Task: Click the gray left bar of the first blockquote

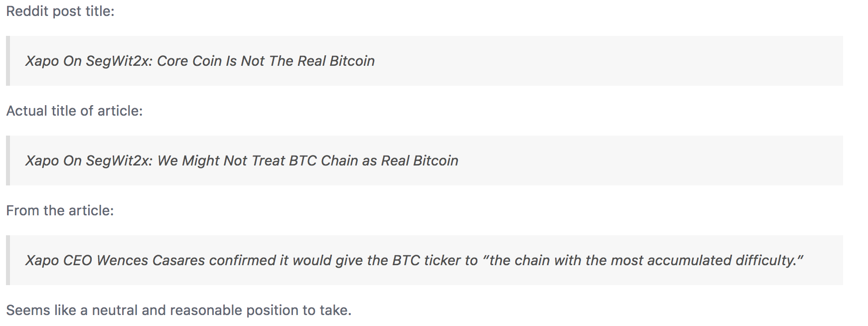Action: click(8, 61)
